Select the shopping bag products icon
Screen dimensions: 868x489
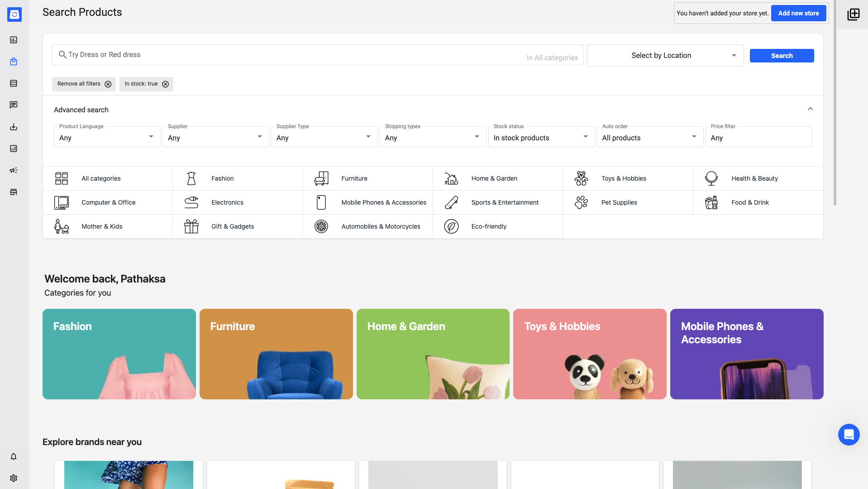click(x=14, y=62)
